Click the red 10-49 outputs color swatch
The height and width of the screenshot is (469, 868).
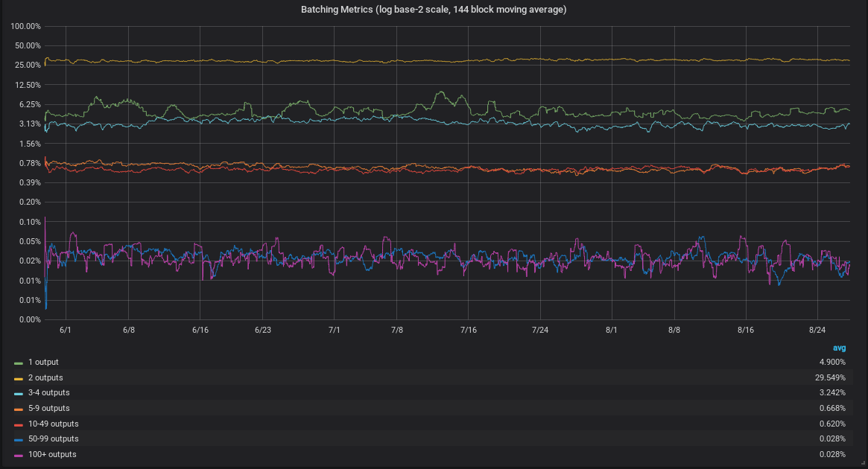point(19,425)
